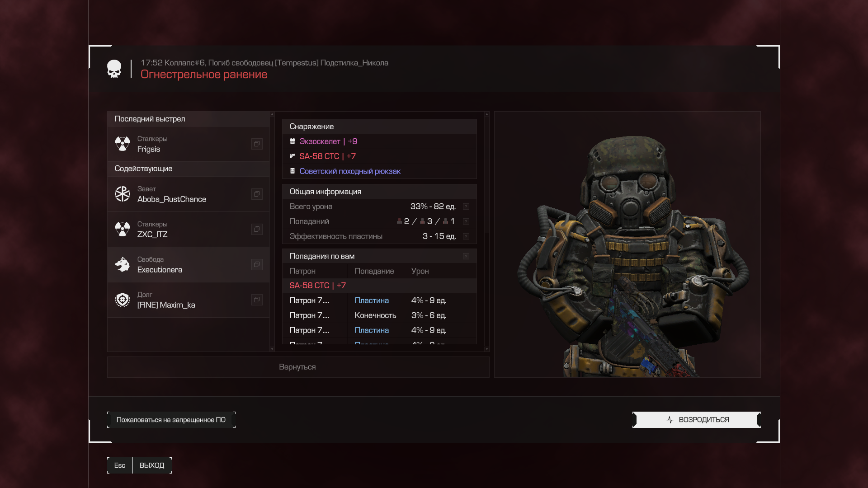The height and width of the screenshot is (488, 868).
Task: Click Общая информация section header
Action: pyautogui.click(x=379, y=192)
